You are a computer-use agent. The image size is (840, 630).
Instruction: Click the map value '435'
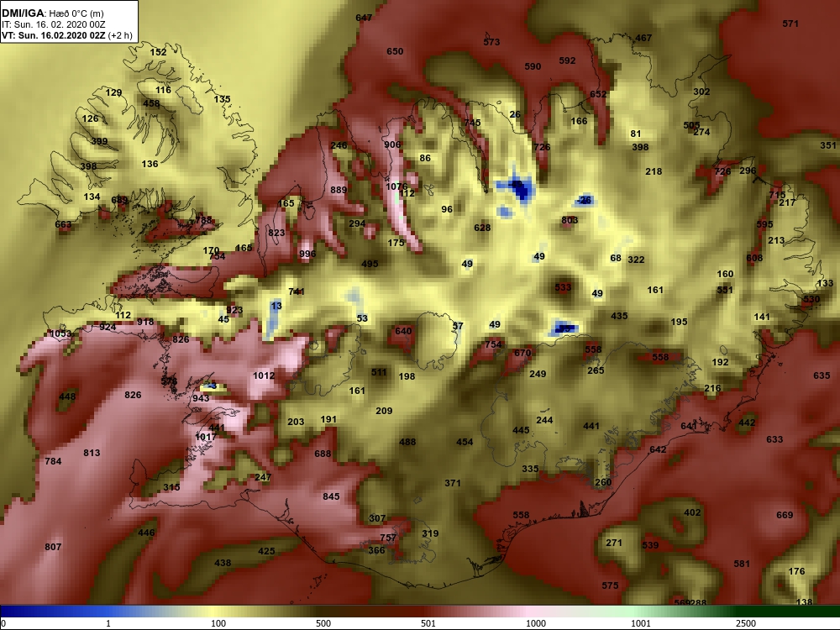(x=619, y=316)
